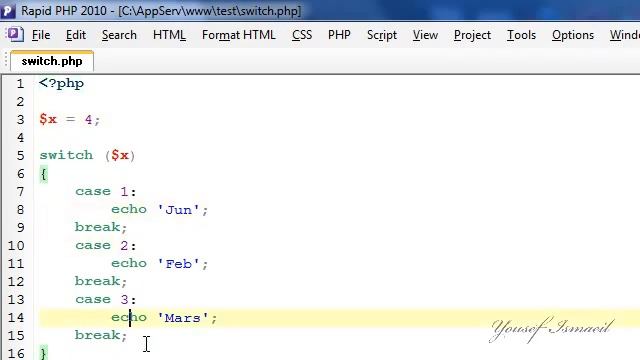Click the break; statement on line 12
This screenshot has width=640, height=360.
click(x=101, y=281)
